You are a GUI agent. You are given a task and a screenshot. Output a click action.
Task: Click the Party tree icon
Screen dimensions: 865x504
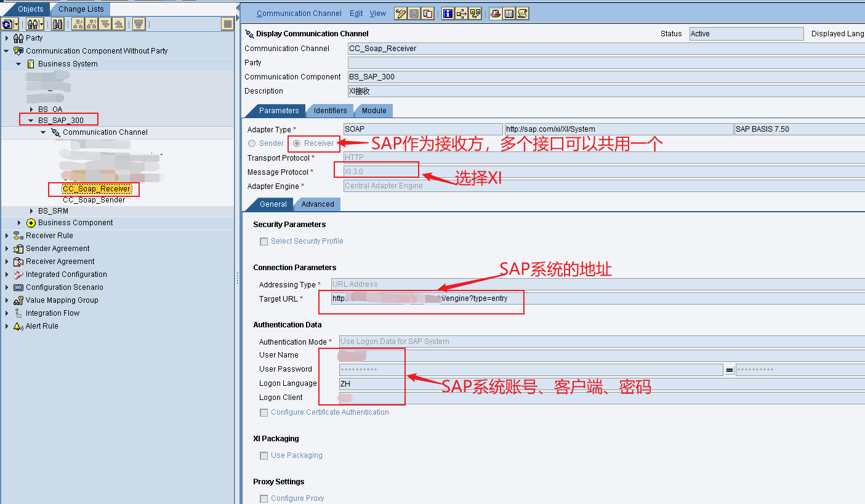coord(18,38)
